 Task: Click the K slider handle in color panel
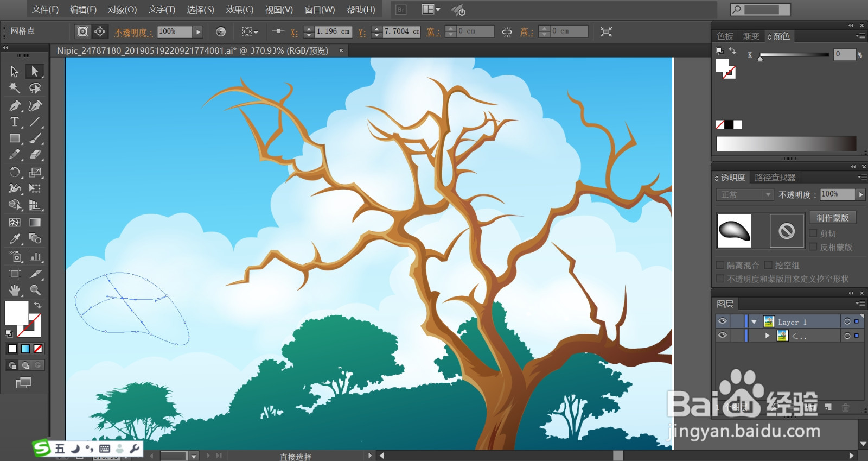click(x=761, y=58)
